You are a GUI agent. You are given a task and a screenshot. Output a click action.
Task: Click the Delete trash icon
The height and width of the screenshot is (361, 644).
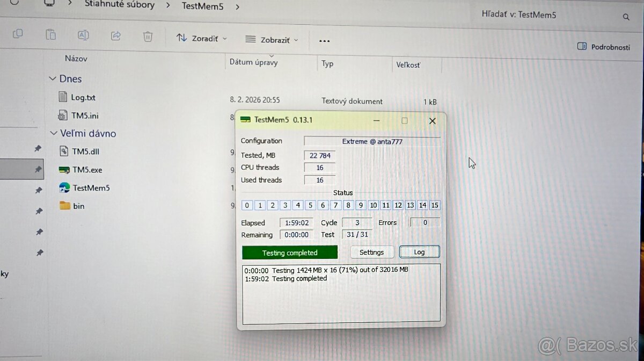coord(148,37)
